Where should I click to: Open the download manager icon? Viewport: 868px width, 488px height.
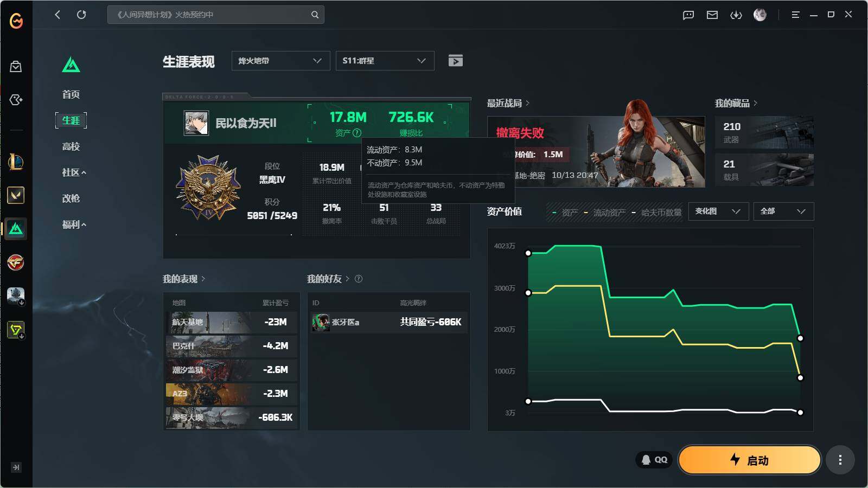pos(736,15)
